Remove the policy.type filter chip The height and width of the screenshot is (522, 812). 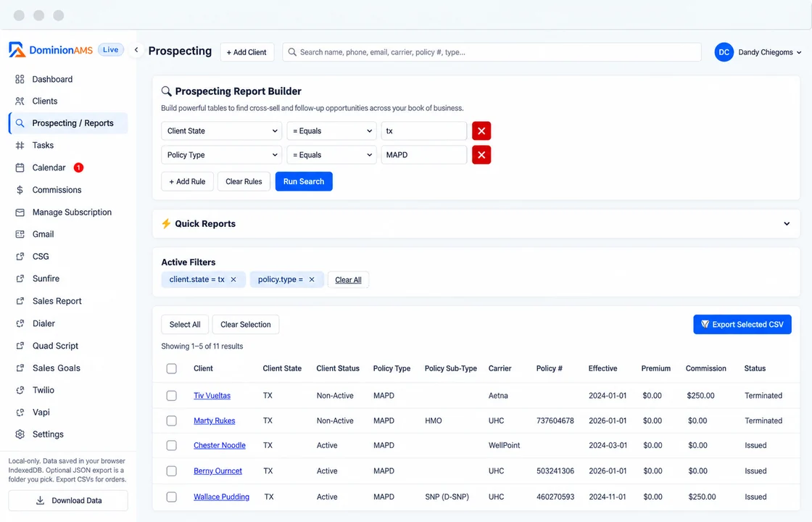(x=312, y=280)
